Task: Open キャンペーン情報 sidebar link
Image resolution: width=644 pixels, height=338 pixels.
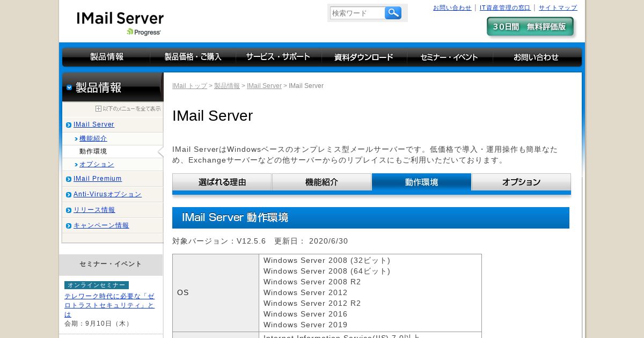Action: 101,225
